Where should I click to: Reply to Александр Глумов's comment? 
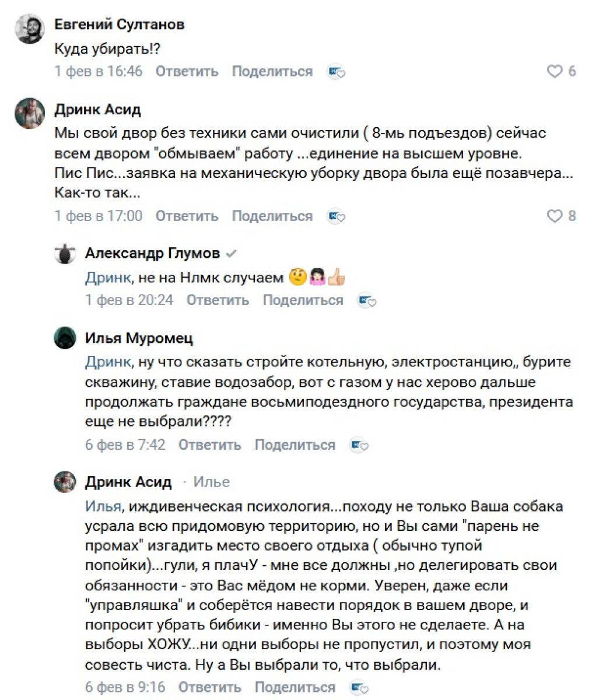coord(218,300)
